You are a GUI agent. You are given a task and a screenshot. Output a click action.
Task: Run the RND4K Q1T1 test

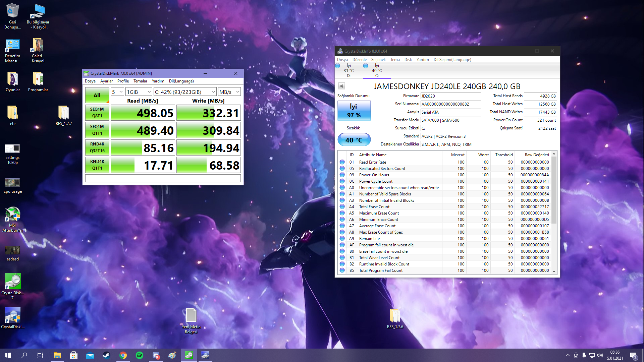[x=97, y=165]
